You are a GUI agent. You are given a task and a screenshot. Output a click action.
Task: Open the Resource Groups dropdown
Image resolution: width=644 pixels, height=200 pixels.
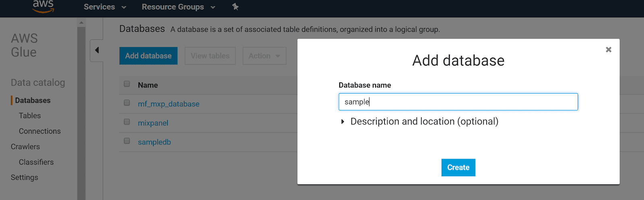click(x=178, y=7)
